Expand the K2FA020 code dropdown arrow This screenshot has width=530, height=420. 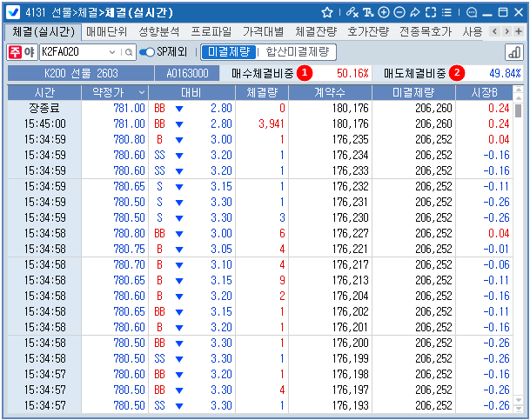point(113,52)
